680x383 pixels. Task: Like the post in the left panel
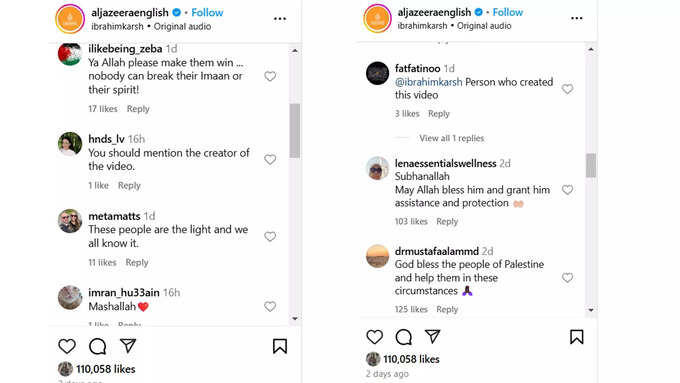point(67,346)
